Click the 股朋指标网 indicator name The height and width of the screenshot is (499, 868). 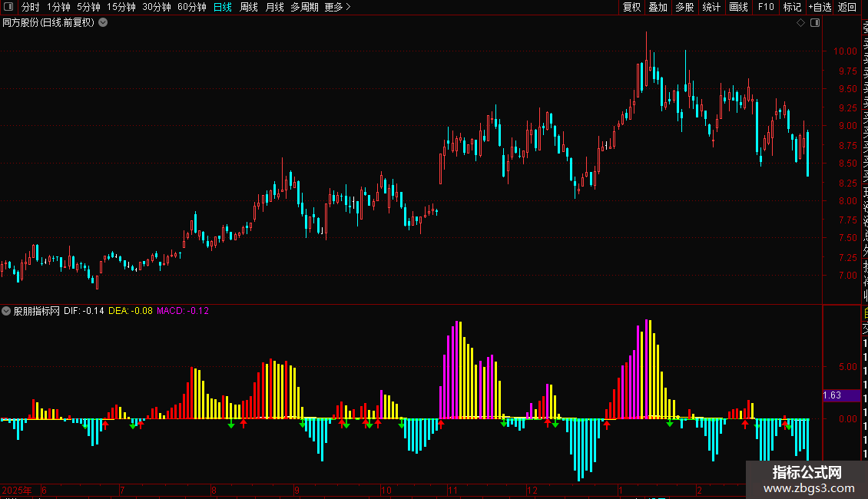click(x=37, y=311)
